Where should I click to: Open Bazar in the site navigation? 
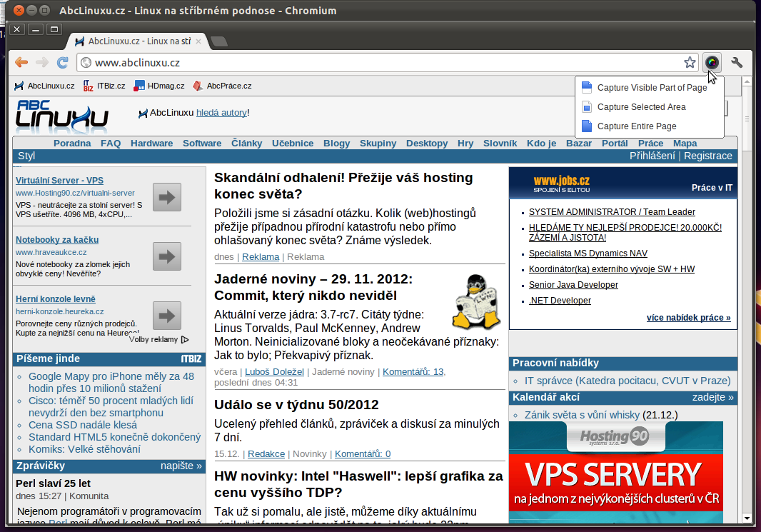[x=579, y=144]
